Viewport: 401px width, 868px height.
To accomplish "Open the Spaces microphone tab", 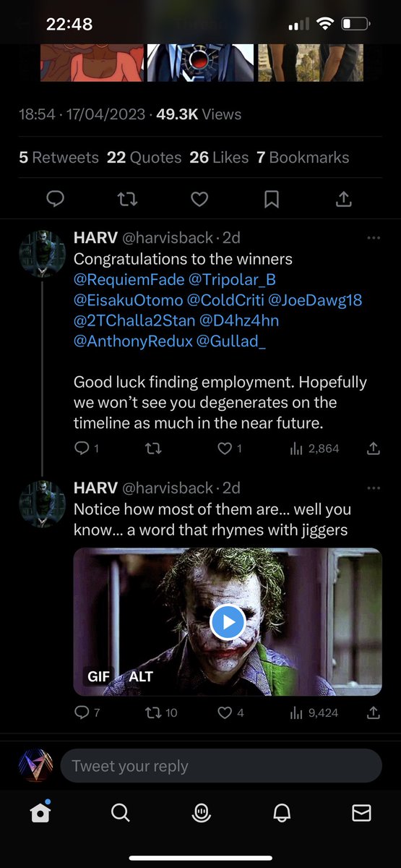I will pyautogui.click(x=201, y=813).
